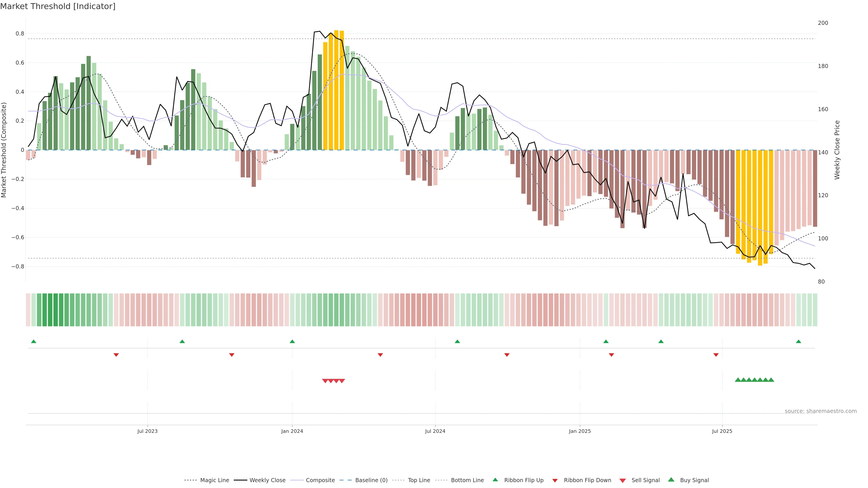
Task: Click the Market Threshold [Indicator] chart title
Action: click(x=58, y=6)
